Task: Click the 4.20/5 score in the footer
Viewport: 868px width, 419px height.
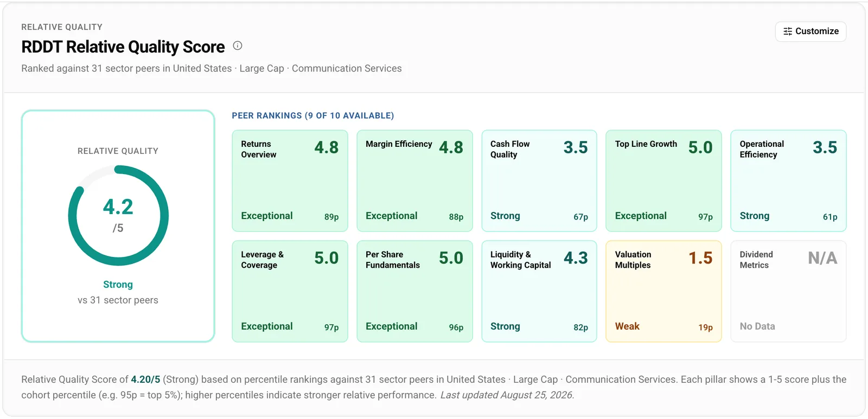Action: click(x=145, y=379)
